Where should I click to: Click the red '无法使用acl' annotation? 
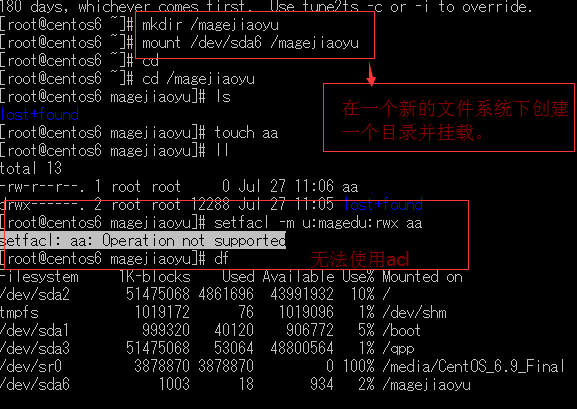point(360,260)
